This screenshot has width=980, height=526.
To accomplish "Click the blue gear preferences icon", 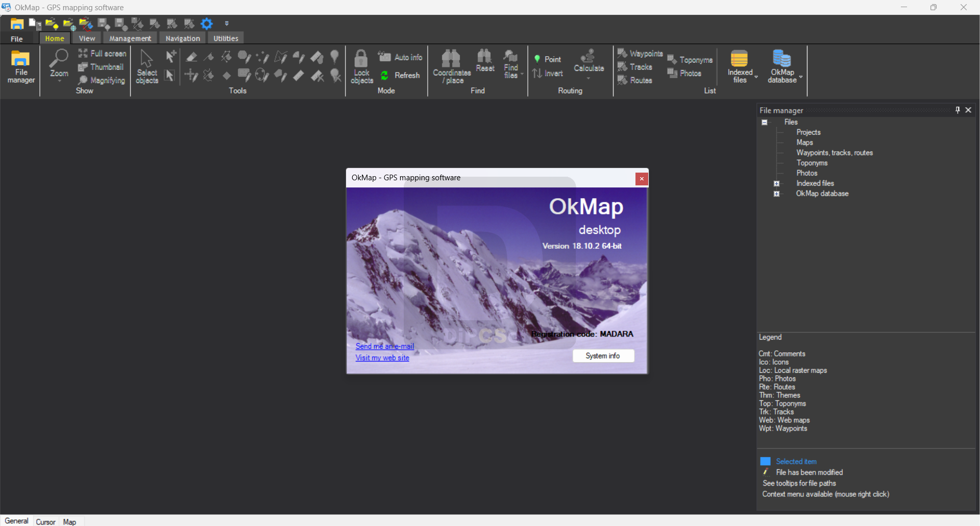I will tap(206, 23).
